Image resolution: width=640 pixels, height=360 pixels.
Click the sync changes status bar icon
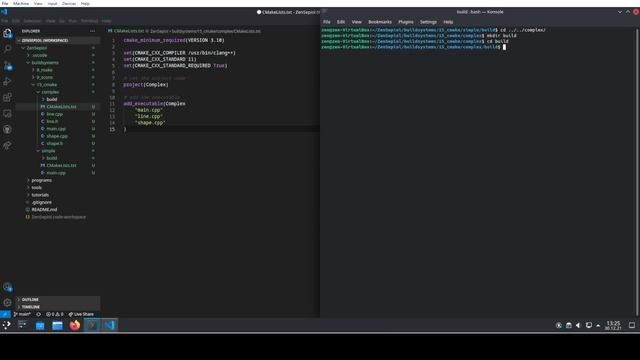tap(38, 314)
